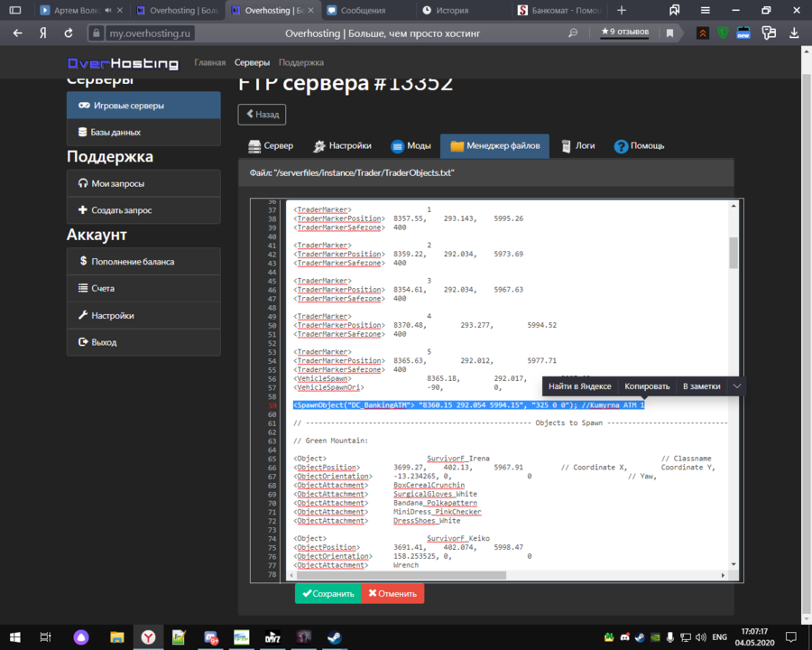Screen dimensions: 812x650
Task: Click Выход to log out
Action: point(143,342)
